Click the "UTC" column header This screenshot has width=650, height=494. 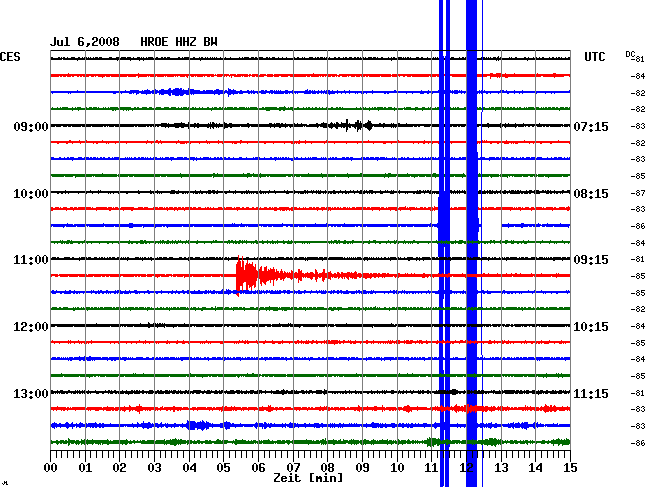[594, 57]
